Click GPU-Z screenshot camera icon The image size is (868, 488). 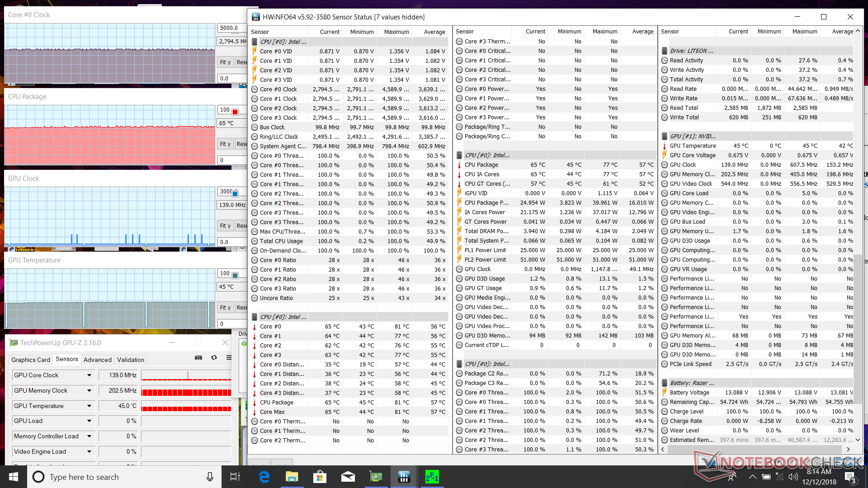(198, 357)
